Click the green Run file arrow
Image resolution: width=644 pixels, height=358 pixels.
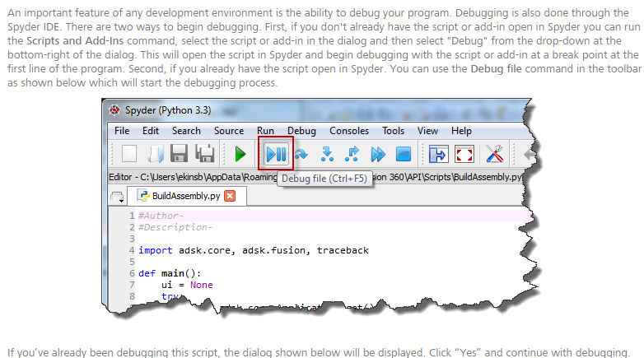click(x=240, y=155)
